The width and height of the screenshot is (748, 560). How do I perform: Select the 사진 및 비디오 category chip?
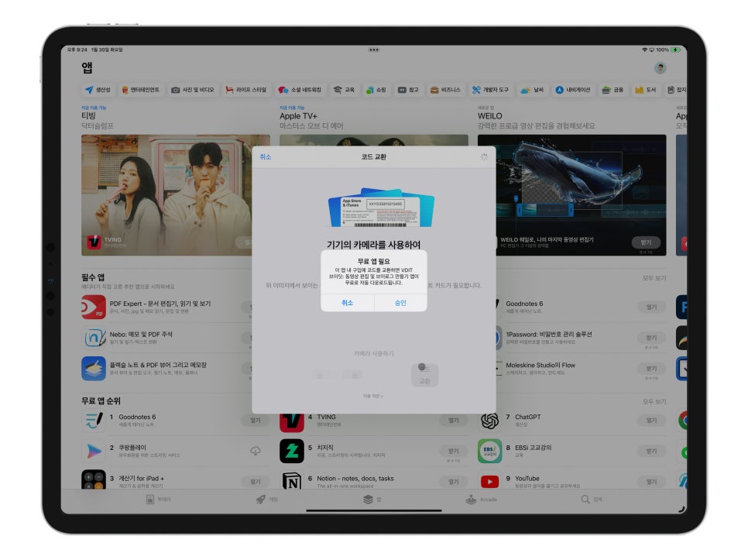(x=193, y=90)
